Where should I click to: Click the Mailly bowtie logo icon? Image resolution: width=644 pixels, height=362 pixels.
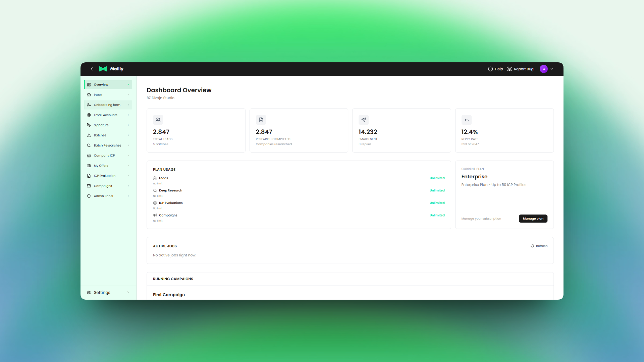tap(103, 69)
